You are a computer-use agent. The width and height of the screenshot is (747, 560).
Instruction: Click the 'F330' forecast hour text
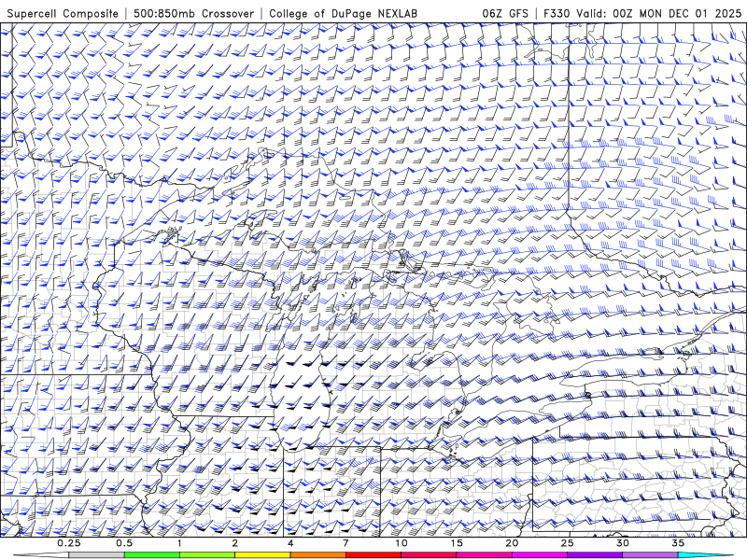(x=557, y=13)
